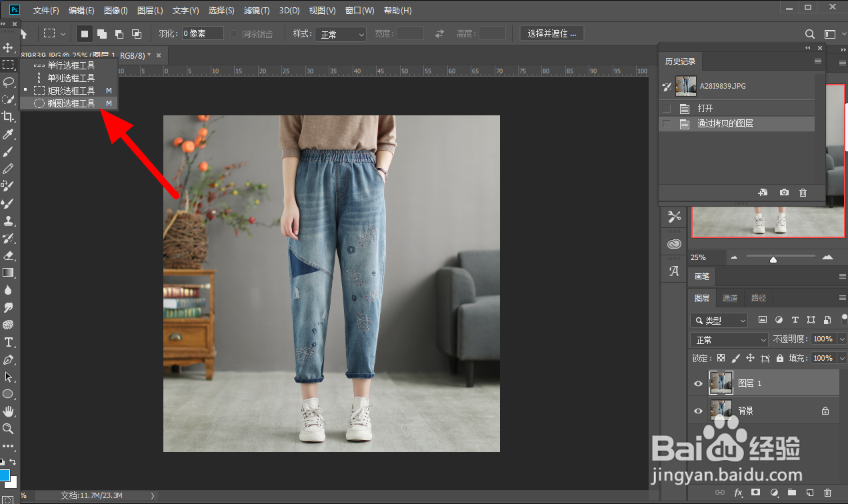The width and height of the screenshot is (848, 504).
Task: Open the tool preset picker dropdown
Action: tap(64, 34)
